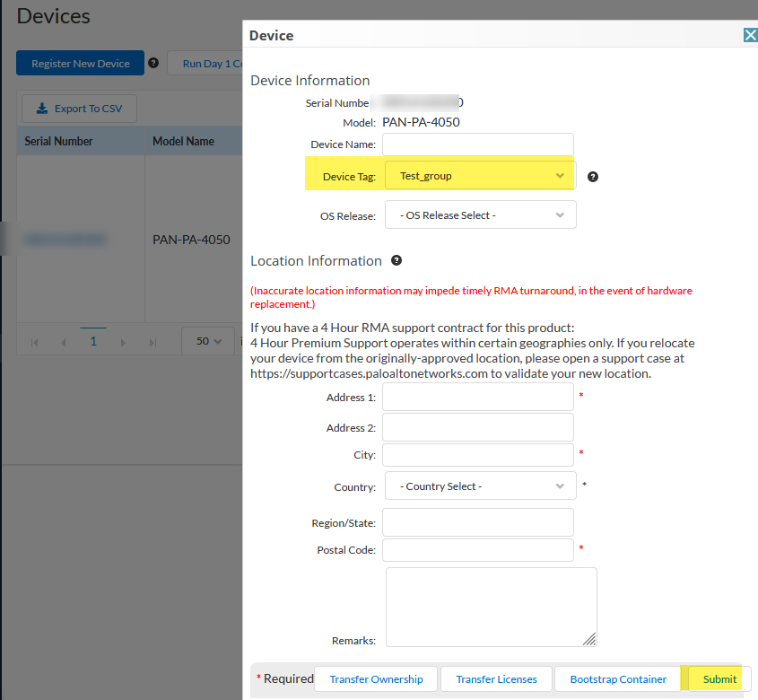Go to the first page of devices
This screenshot has height=700, width=758.
[x=35, y=342]
